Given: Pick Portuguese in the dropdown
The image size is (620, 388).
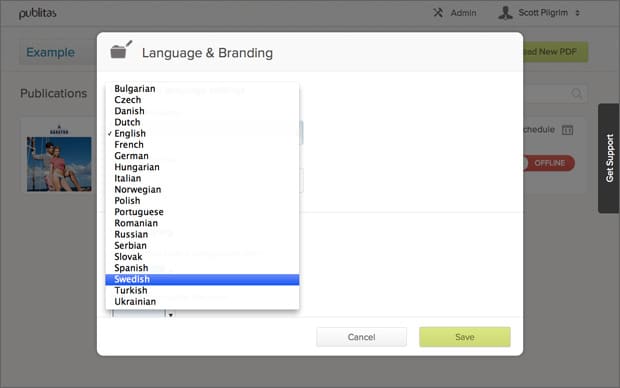Looking at the screenshot, I should pos(202,212).
